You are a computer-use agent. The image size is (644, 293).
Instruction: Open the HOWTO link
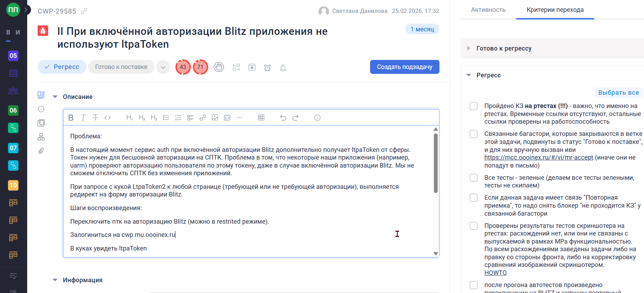(496, 273)
